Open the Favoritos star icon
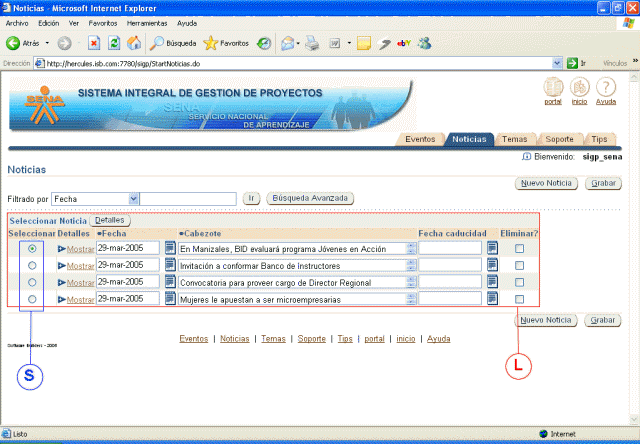 click(211, 43)
